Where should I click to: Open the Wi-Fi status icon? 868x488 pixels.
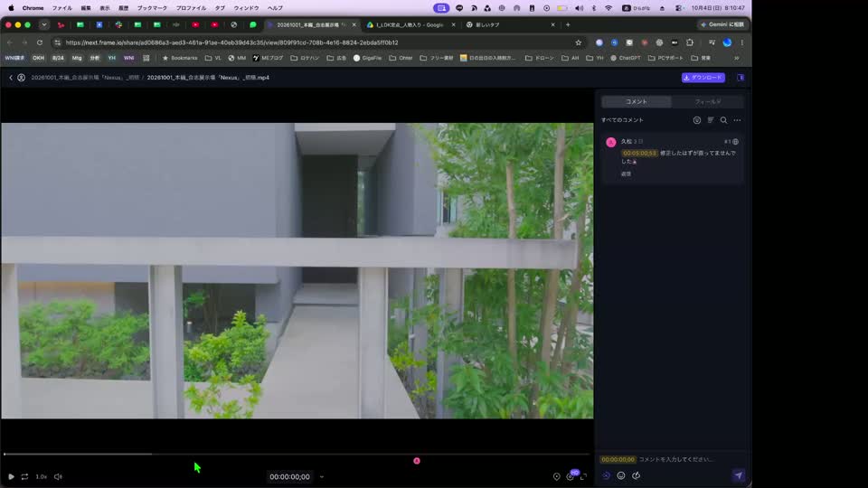point(609,8)
